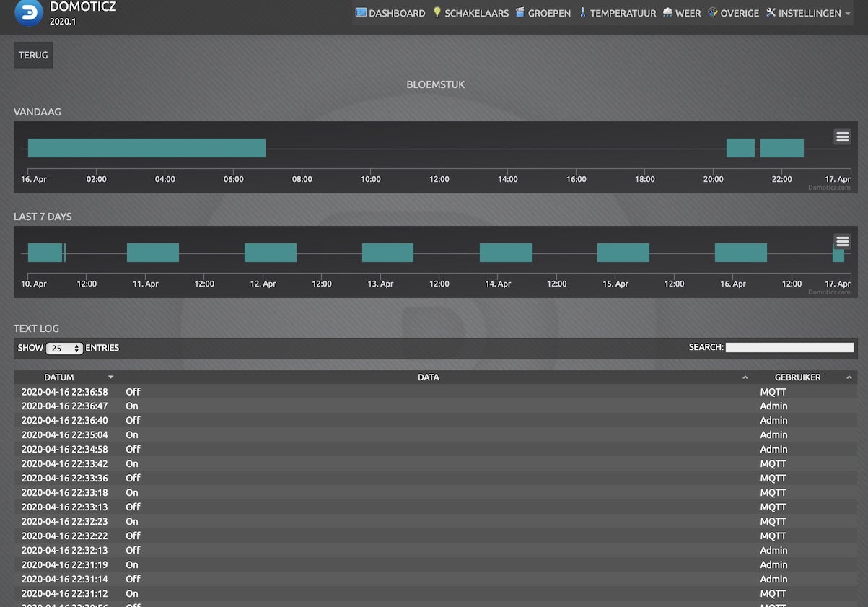Click the Temperatuur thermometer icon
Viewport: 868px width, 607px height.
[582, 12]
